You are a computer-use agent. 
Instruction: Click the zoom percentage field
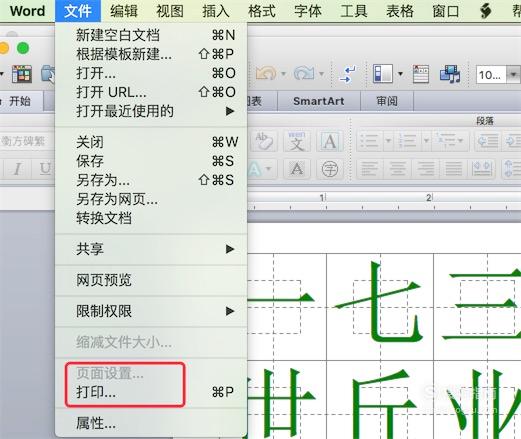click(x=491, y=74)
